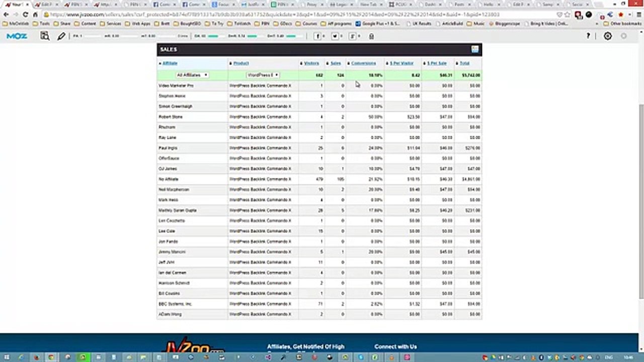Bookmark this page with the star icon
The image size is (644, 362).
pyautogui.click(x=568, y=15)
